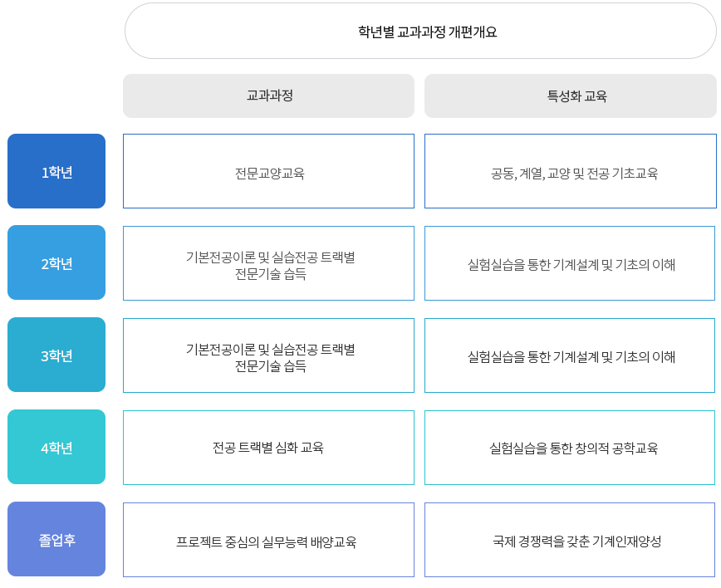Select the 특성화 교육 column header
Screen dimensions: 721x588
tap(571, 96)
